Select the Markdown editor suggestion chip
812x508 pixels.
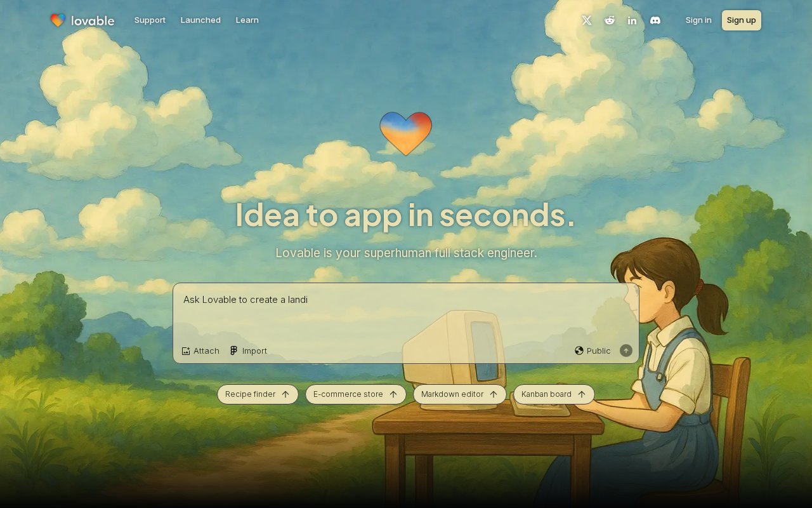point(460,394)
